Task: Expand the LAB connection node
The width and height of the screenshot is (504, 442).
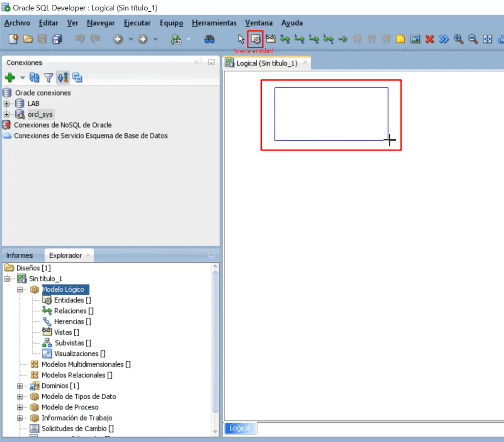Action: (7, 103)
